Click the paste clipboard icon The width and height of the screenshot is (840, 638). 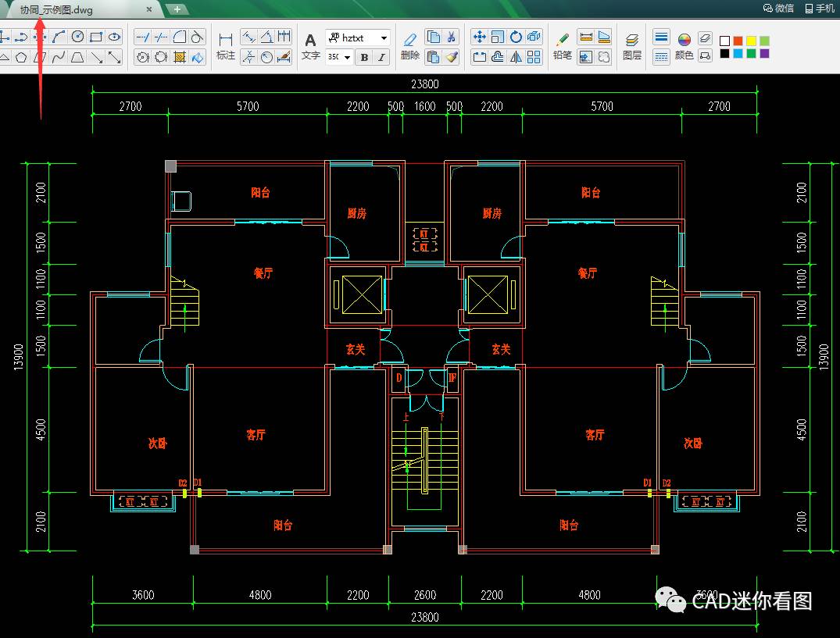433,57
